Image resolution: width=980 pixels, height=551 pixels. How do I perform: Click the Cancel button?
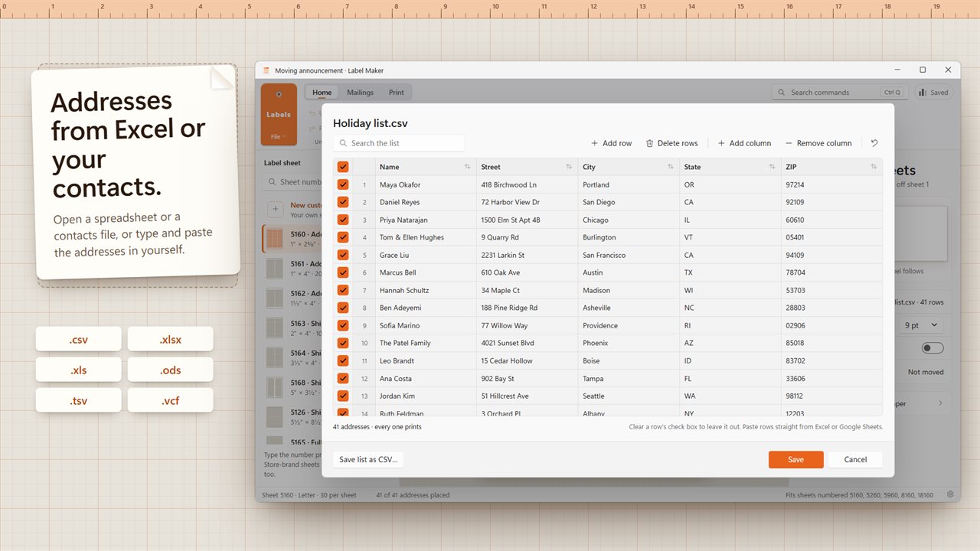[855, 460]
